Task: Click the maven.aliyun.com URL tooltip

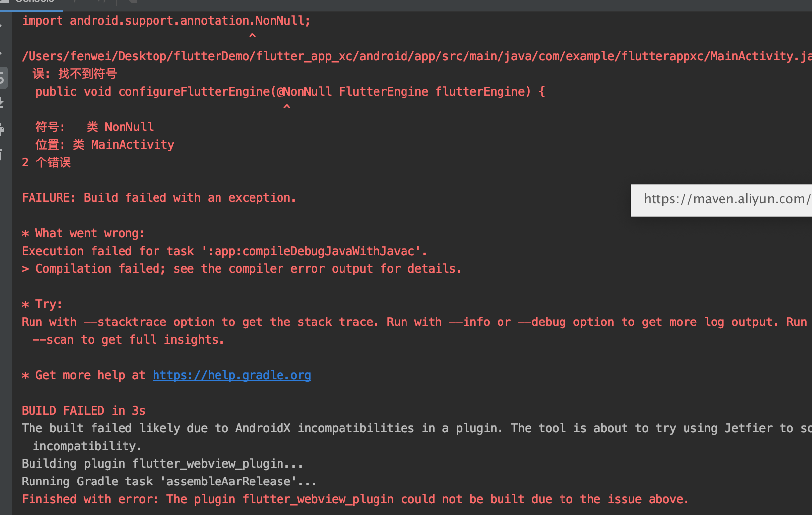Action: (721, 199)
